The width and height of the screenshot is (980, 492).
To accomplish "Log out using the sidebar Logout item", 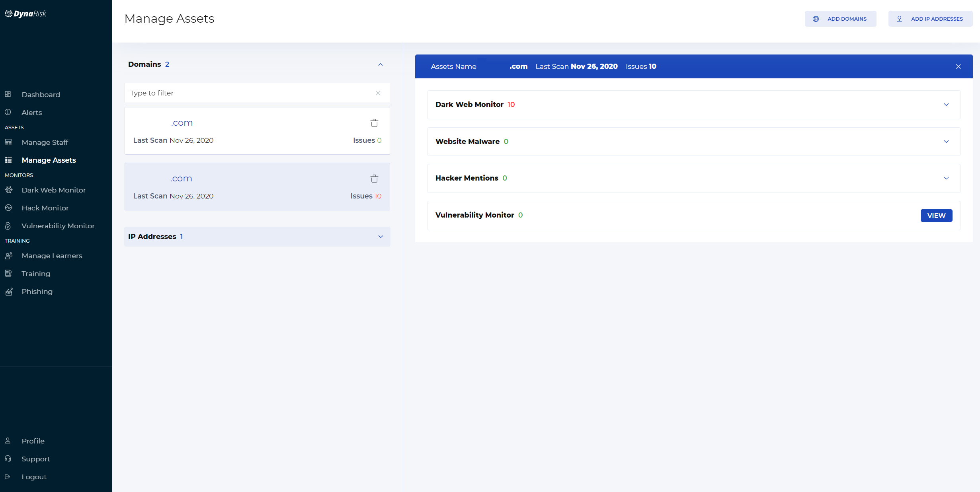I will point(34,477).
